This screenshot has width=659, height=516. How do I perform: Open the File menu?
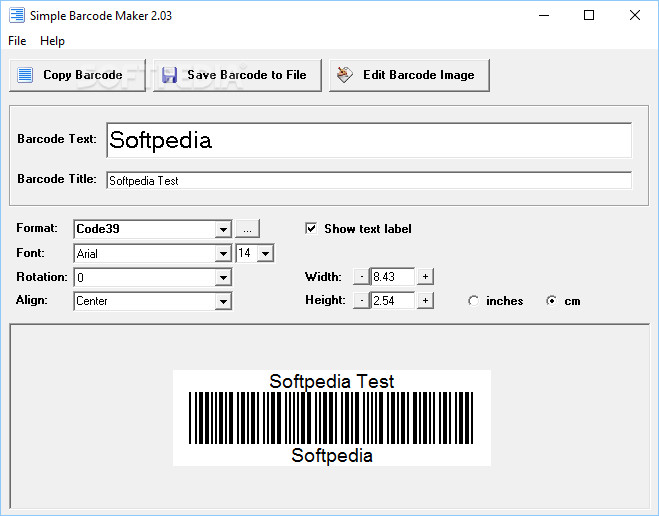pyautogui.click(x=17, y=41)
